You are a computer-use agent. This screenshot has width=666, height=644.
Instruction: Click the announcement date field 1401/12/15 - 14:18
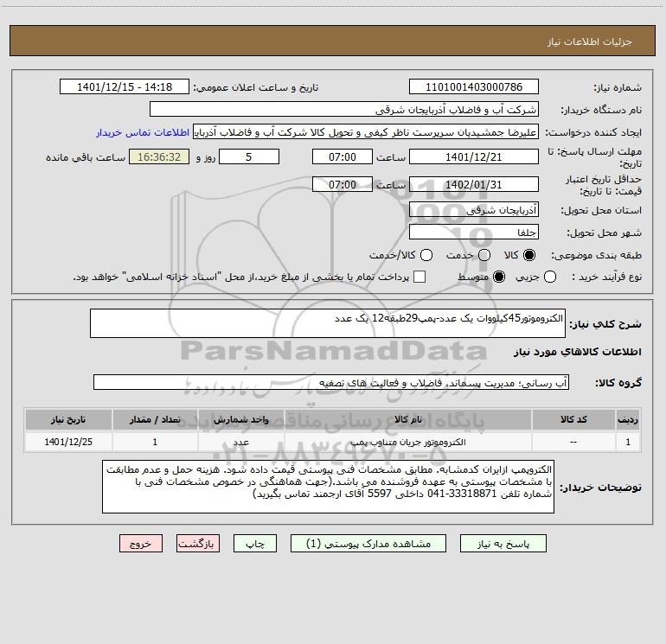pyautogui.click(x=125, y=86)
